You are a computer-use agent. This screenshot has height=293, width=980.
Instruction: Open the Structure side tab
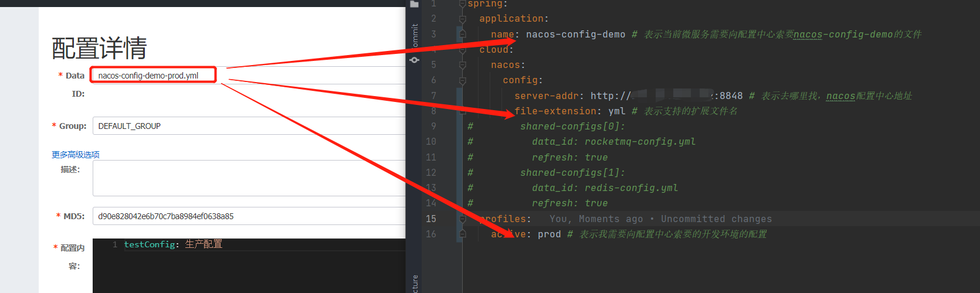pos(415,284)
